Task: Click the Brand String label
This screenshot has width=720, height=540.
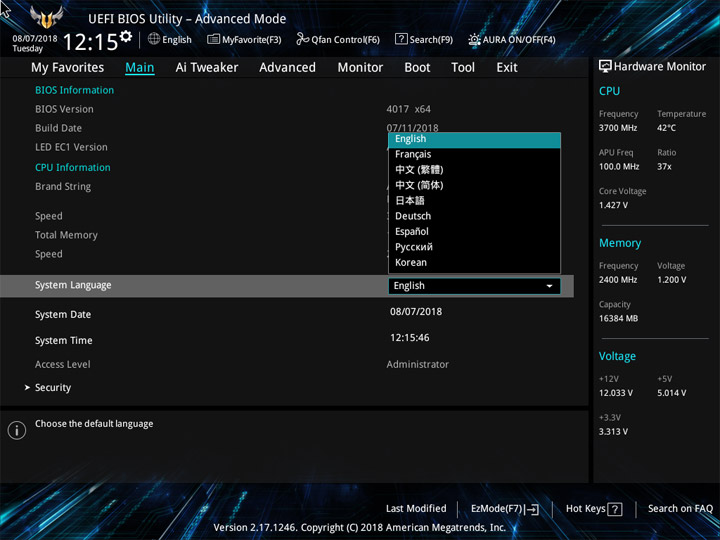Action: pos(63,187)
